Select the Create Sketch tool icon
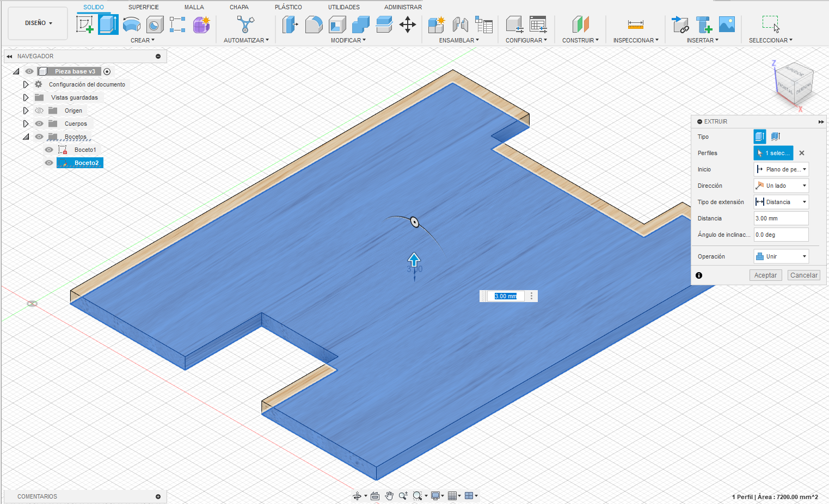Screen dimensions: 829x504 point(84,24)
